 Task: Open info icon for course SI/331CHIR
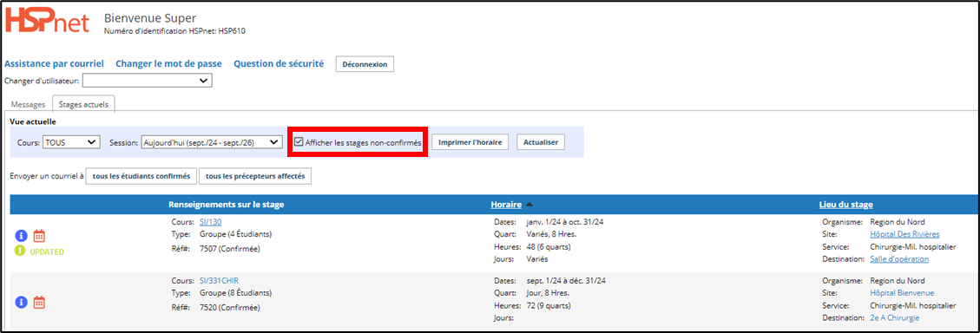click(x=21, y=303)
